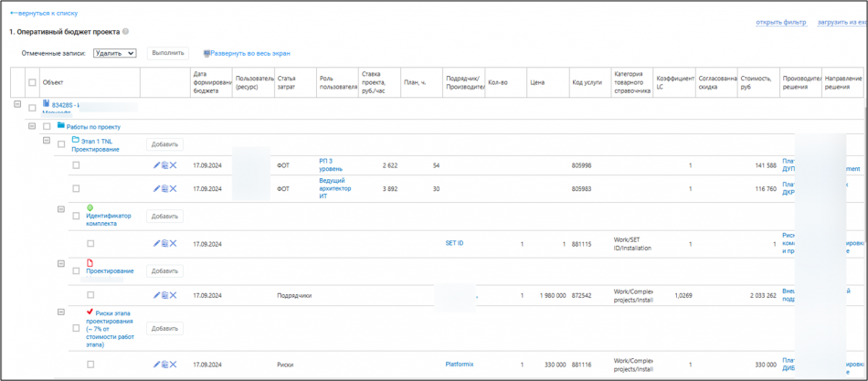
Task: Tick the select-all checkbox in the table header
Action: (x=33, y=82)
